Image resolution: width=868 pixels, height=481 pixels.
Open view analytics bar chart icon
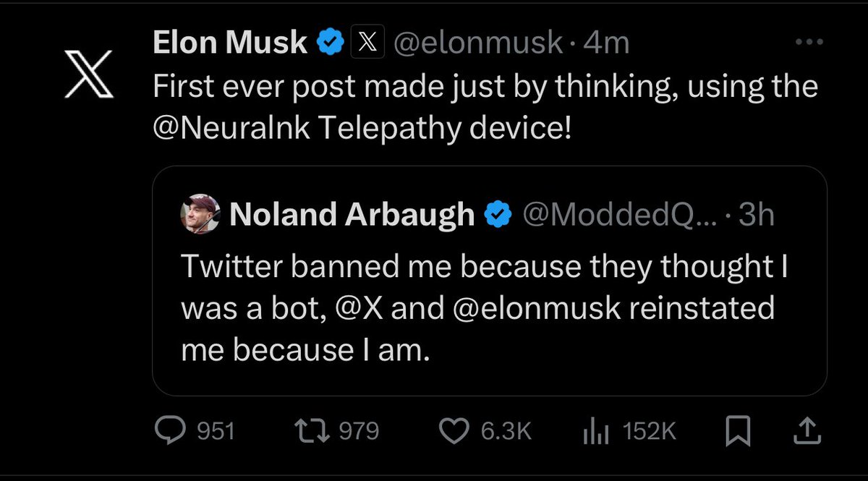[x=595, y=432]
